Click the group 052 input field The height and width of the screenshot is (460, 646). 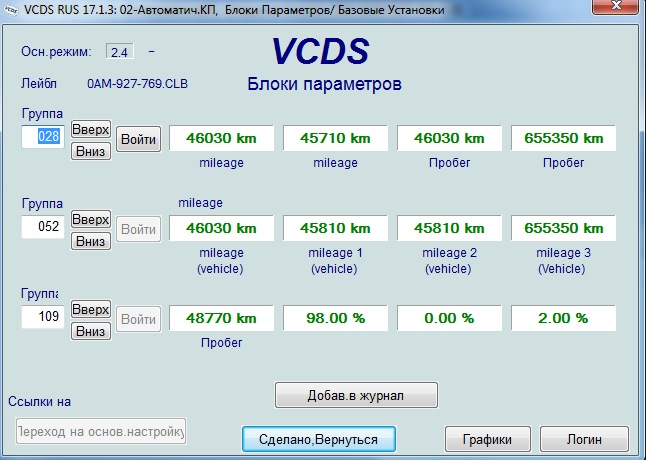pos(43,226)
